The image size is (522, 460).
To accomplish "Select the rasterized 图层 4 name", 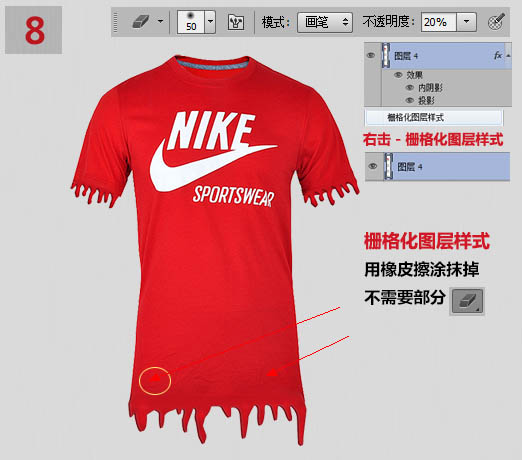I will click(410, 166).
